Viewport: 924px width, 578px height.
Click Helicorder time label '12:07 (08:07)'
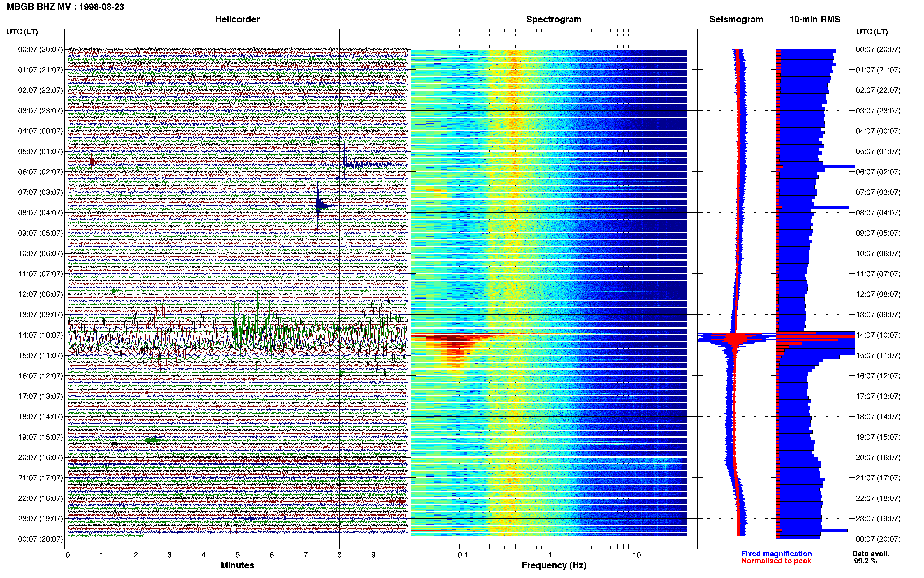[41, 294]
